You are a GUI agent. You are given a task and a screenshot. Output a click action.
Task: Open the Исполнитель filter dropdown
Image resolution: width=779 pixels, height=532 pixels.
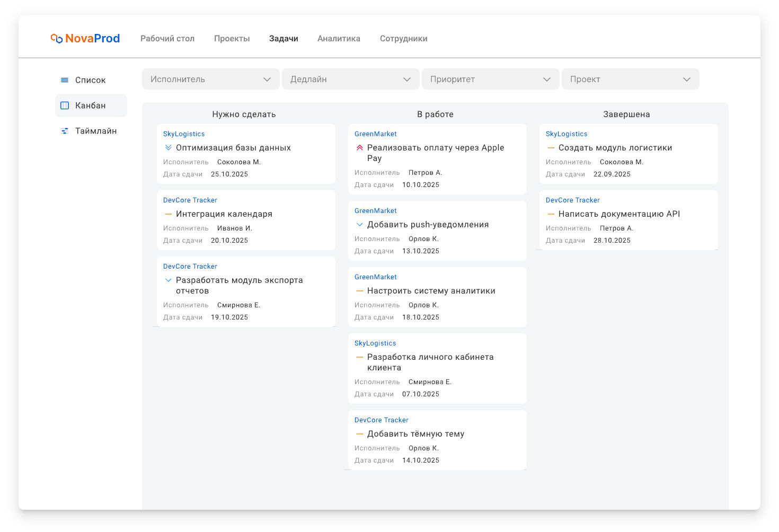[211, 79]
